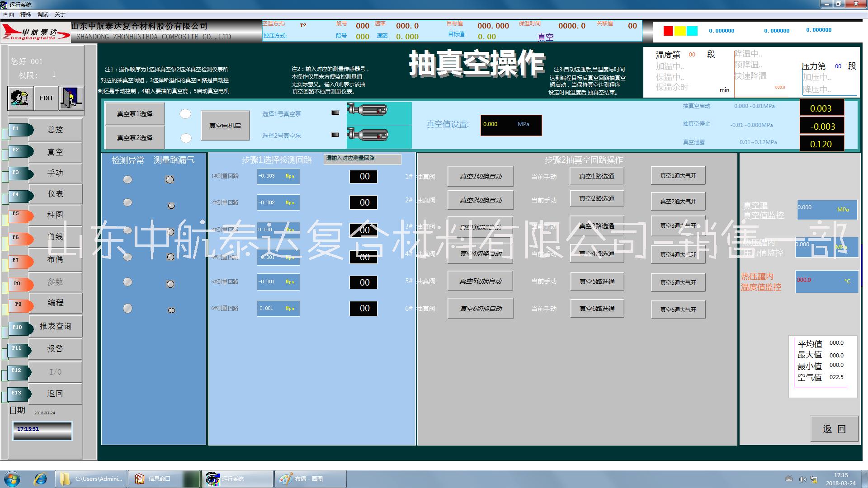This screenshot has height=488, width=868.
Task: Open the 画面 menu
Action: pos(9,14)
